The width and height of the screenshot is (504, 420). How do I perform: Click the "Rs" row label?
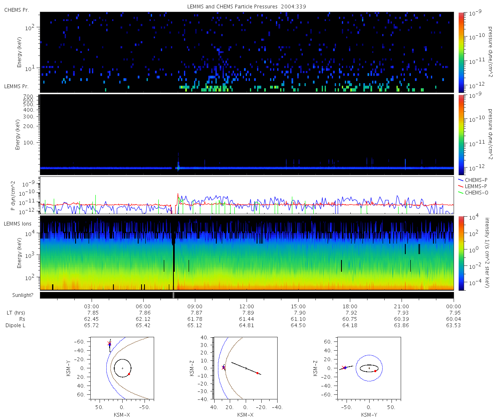22,319
